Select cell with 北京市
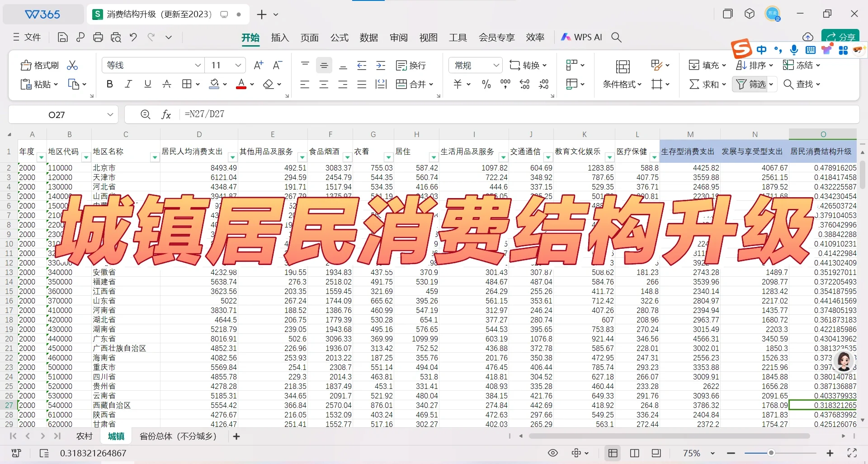Screen dimensions: 868x464 [126, 168]
